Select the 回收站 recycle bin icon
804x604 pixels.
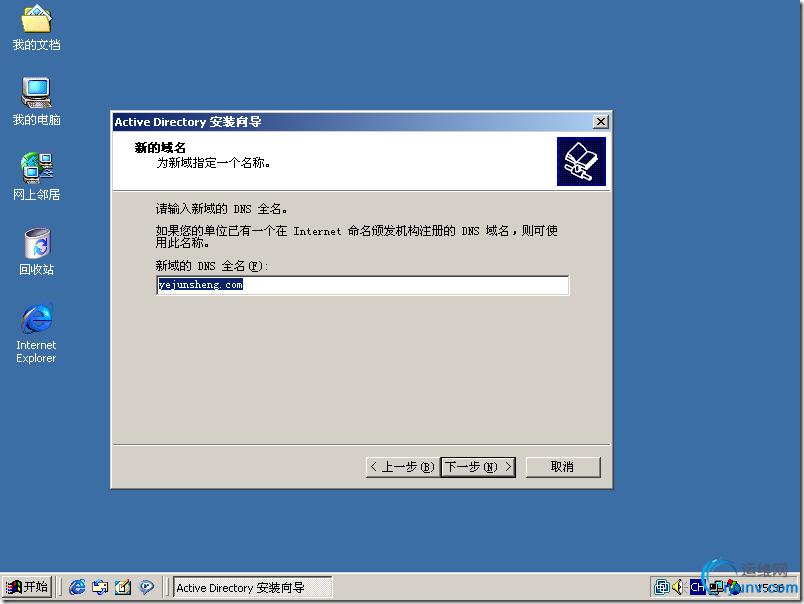[x=36, y=252]
